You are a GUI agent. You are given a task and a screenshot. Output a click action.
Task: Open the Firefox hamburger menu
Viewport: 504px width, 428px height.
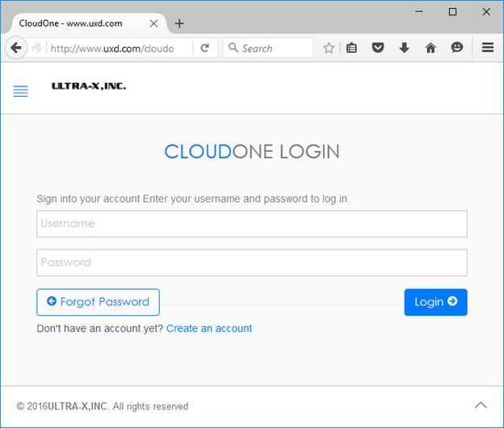pos(488,48)
